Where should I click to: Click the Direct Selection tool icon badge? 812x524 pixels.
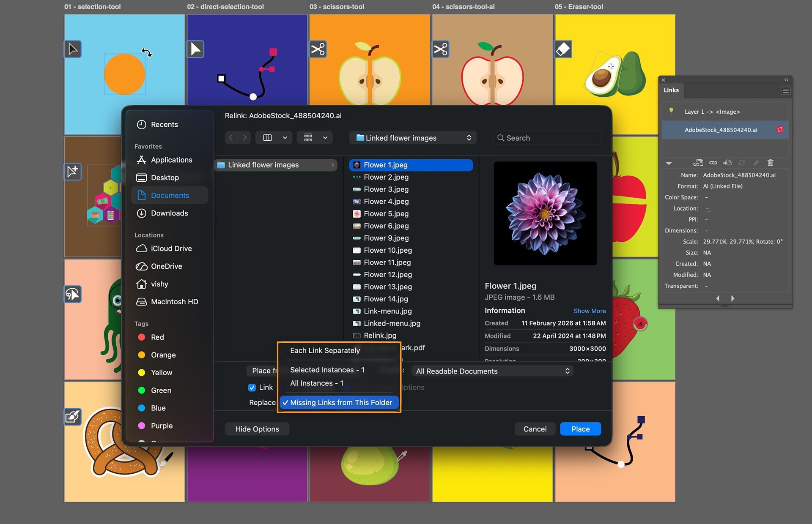point(195,49)
